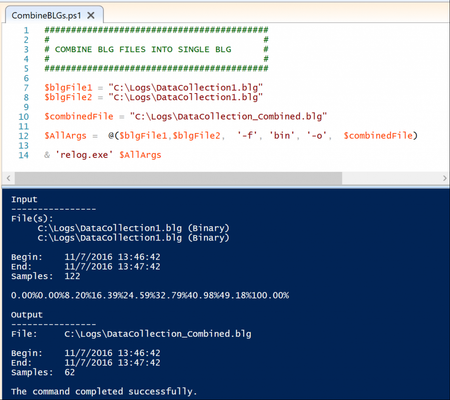450x400 pixels.
Task: Click the $combinedFile variable on line 10
Action: pyautogui.click(x=79, y=117)
